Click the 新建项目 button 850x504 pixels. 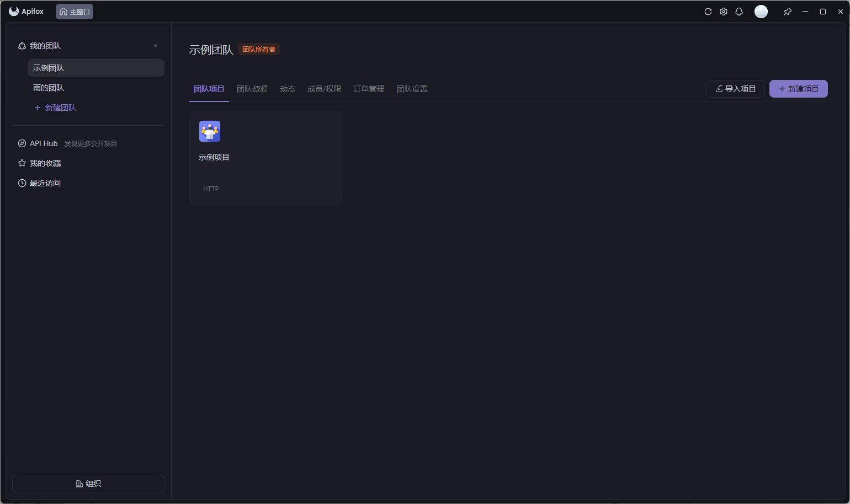(798, 88)
